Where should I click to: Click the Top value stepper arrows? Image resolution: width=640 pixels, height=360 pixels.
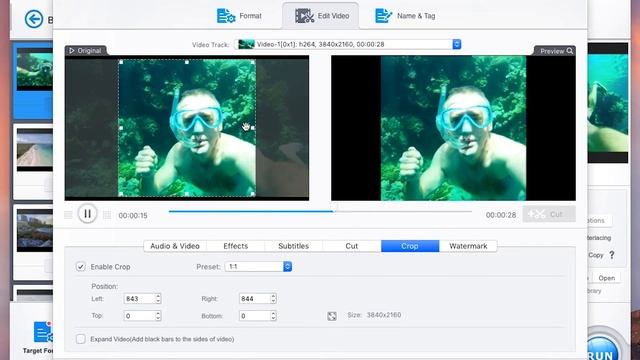click(158, 316)
